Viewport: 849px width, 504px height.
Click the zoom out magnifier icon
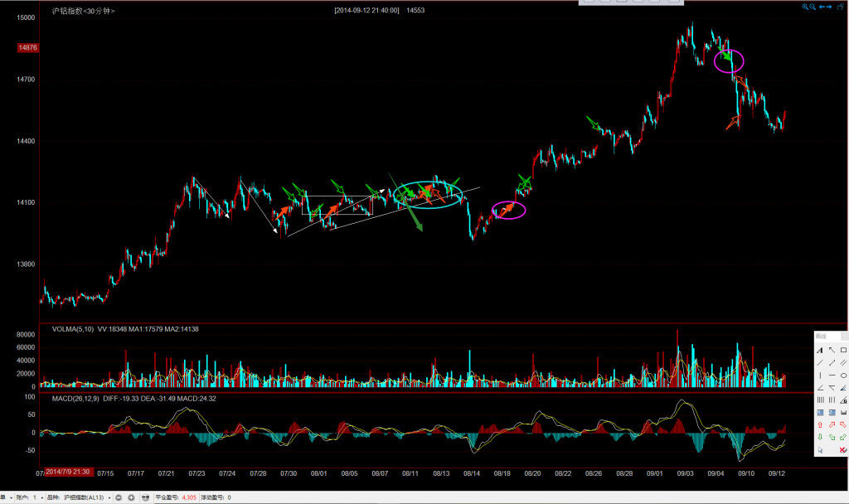pyautogui.click(x=813, y=7)
